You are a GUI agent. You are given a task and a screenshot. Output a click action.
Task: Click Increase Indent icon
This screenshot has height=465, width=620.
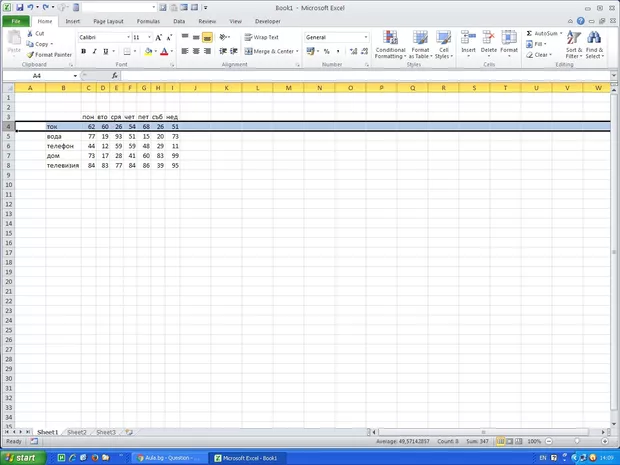tap(234, 51)
